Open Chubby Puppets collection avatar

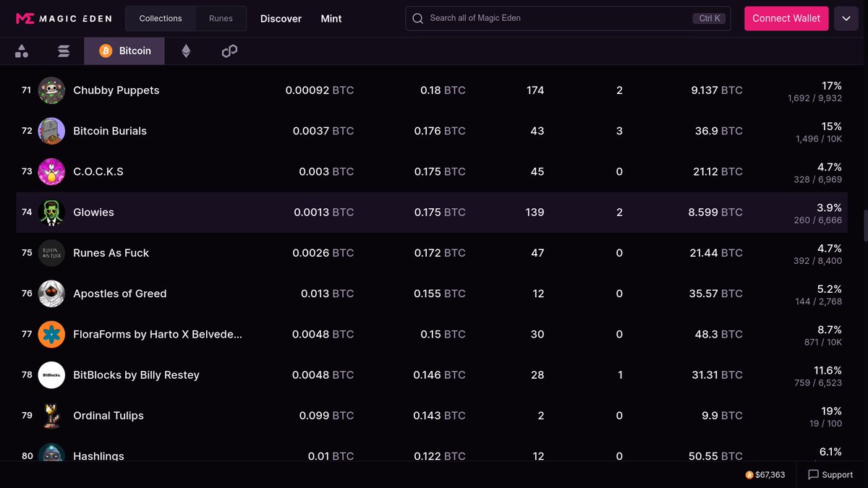(51, 90)
